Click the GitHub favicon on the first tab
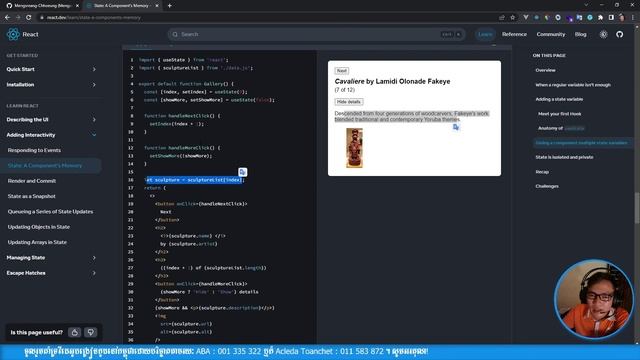Viewport: 640px width, 360px height. [9, 6]
